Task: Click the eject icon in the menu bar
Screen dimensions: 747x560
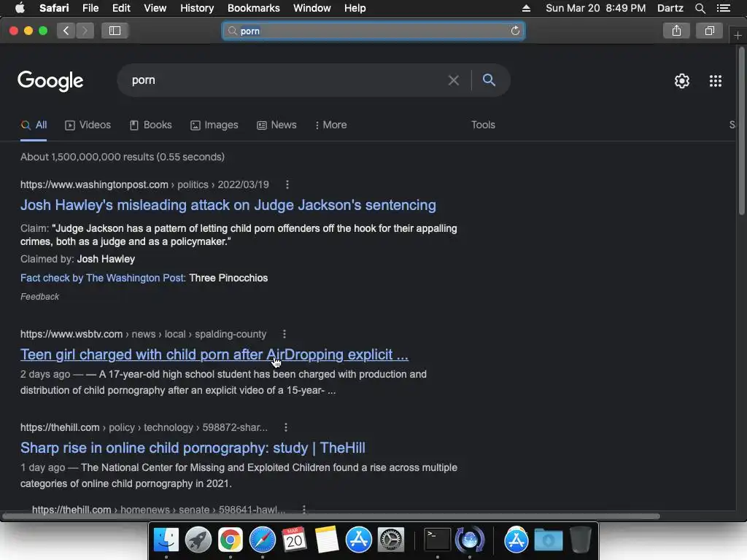Action: pyautogui.click(x=526, y=8)
